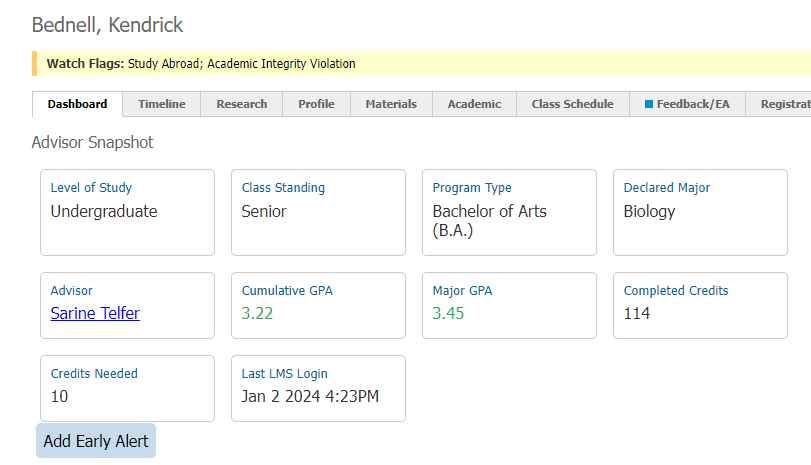
Task: Go to the Academic tab
Action: point(474,104)
